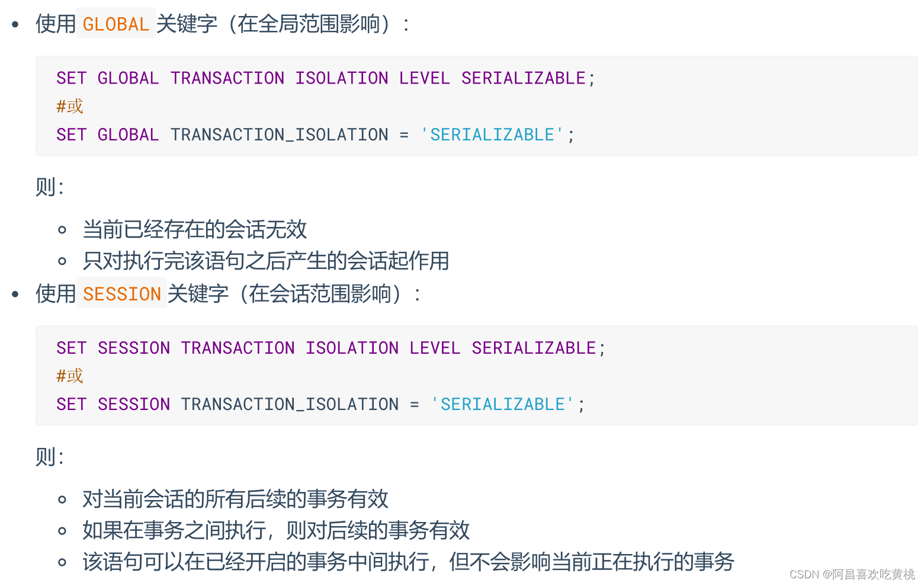
Task: Click the SET SESSION TRANSACTION_ISOLATION assignment line
Action: tap(320, 405)
